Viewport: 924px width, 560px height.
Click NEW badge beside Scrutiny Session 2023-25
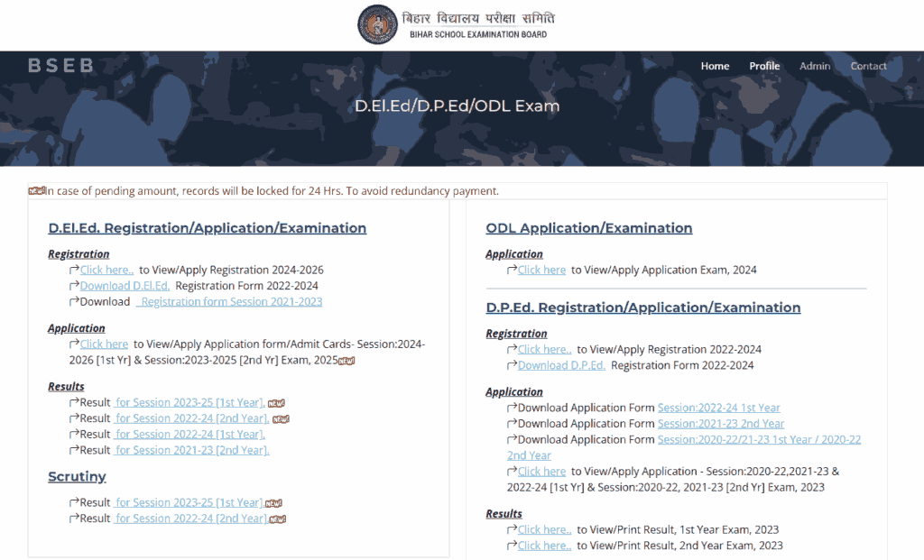click(x=273, y=503)
